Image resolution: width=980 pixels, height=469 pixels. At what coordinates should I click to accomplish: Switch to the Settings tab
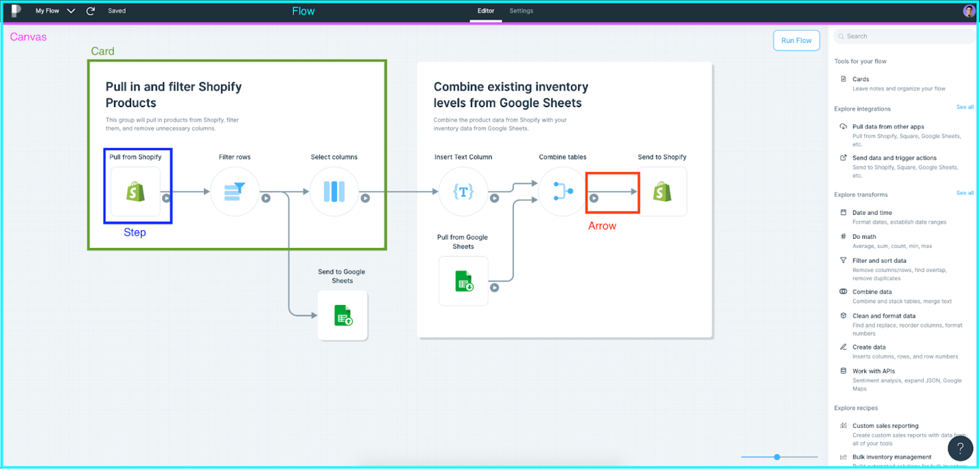click(521, 11)
